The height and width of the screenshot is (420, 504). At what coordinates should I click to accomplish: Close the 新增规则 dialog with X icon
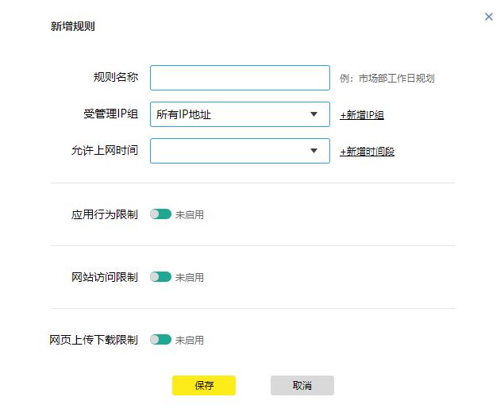pyautogui.click(x=489, y=17)
